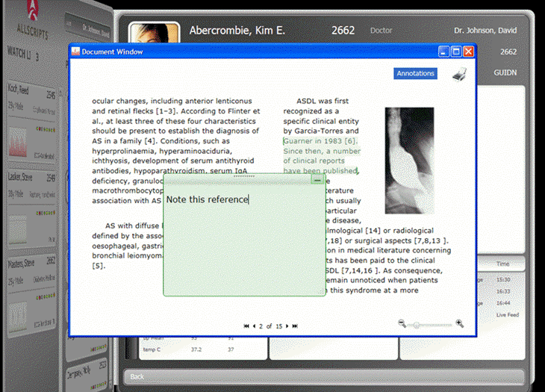This screenshot has height=392, width=545.
Task: Click the note's top drag grip
Action: point(244,176)
